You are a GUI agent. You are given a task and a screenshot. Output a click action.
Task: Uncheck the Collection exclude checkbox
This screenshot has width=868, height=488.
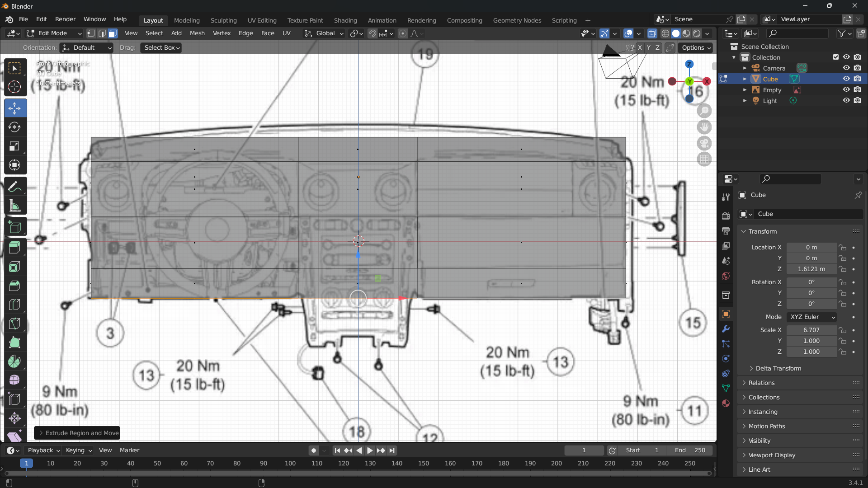coord(835,57)
